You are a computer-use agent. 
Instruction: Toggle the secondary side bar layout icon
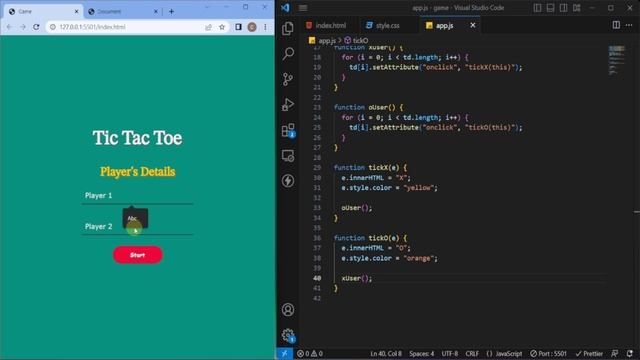[563, 8]
